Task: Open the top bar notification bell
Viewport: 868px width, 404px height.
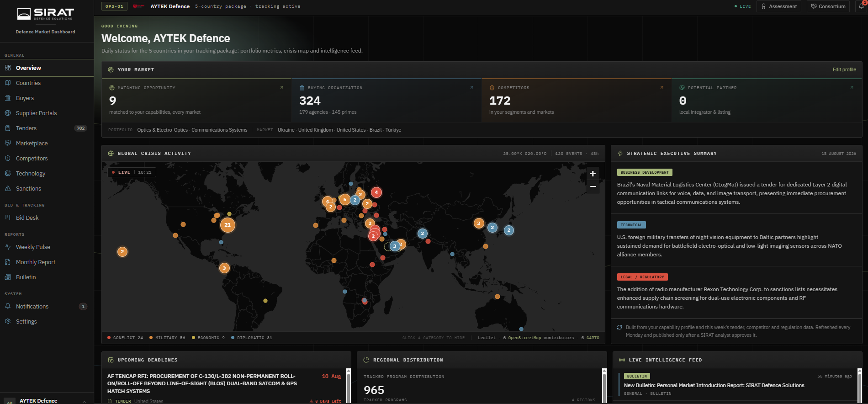Action: pyautogui.click(x=862, y=6)
